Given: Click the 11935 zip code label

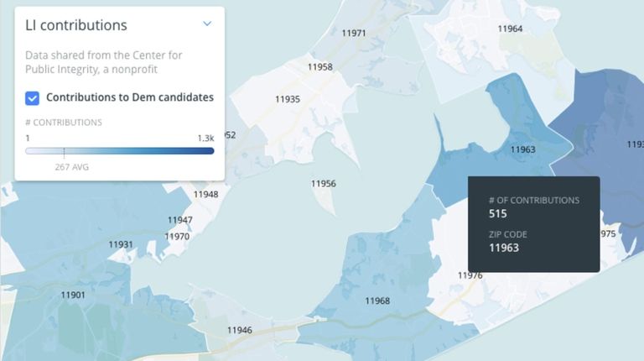Looking at the screenshot, I should pyautogui.click(x=288, y=100).
